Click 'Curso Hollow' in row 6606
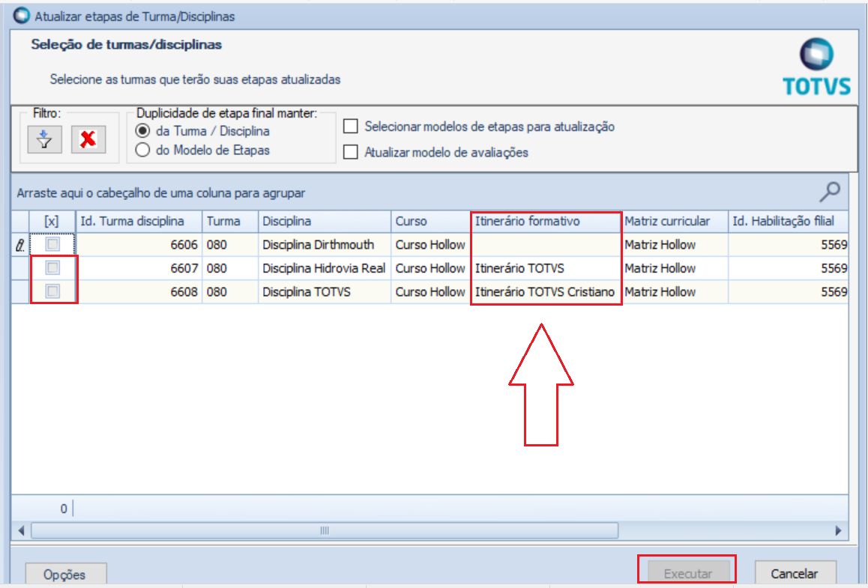The image size is (868, 588). [431, 245]
